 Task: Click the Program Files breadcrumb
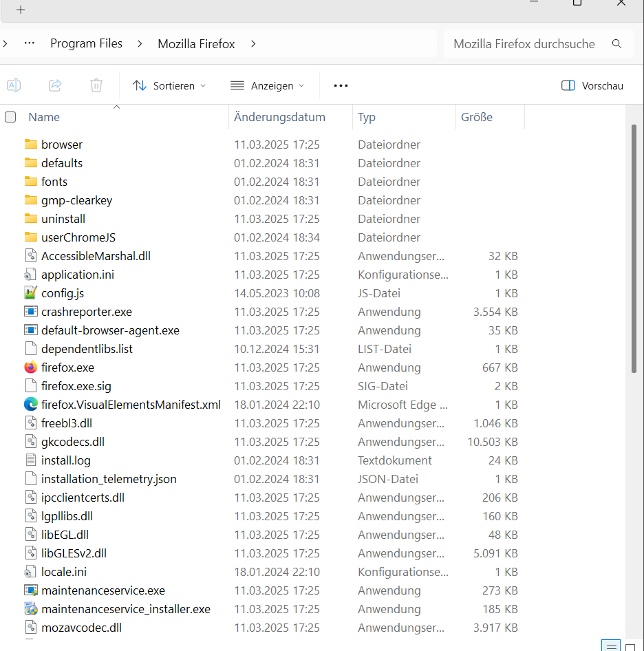(87, 43)
